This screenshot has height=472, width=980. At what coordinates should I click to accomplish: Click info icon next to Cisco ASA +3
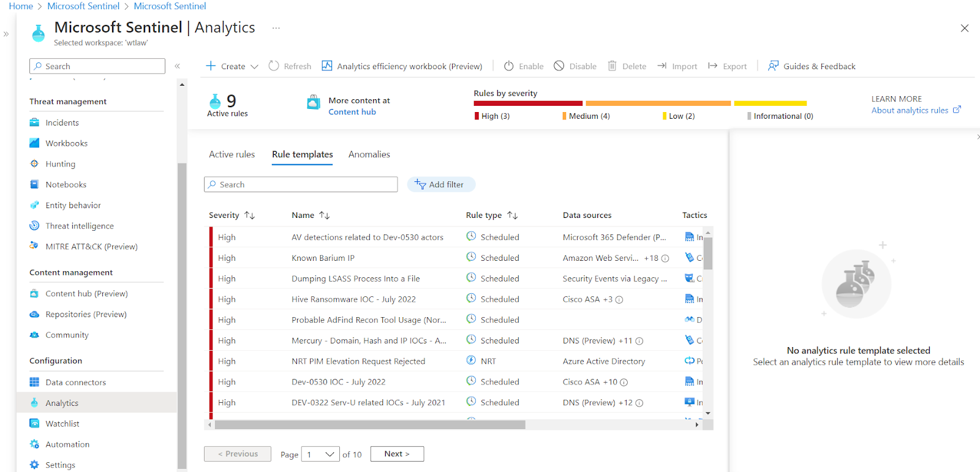tap(619, 300)
